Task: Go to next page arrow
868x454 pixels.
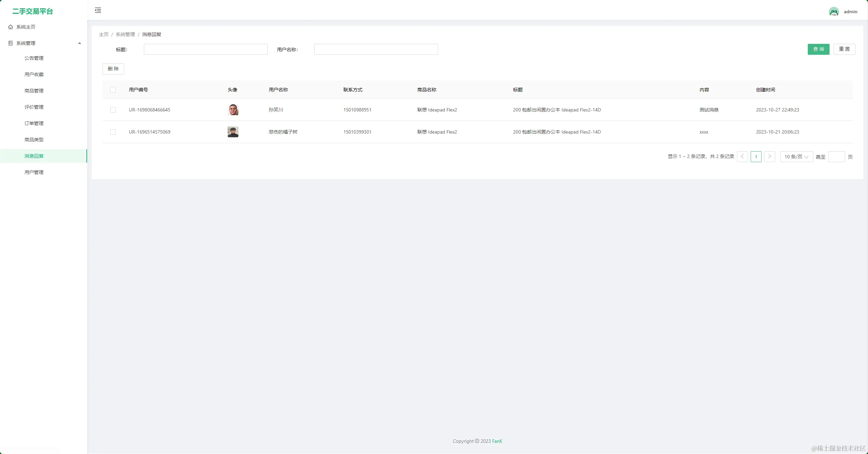Action: (769, 157)
